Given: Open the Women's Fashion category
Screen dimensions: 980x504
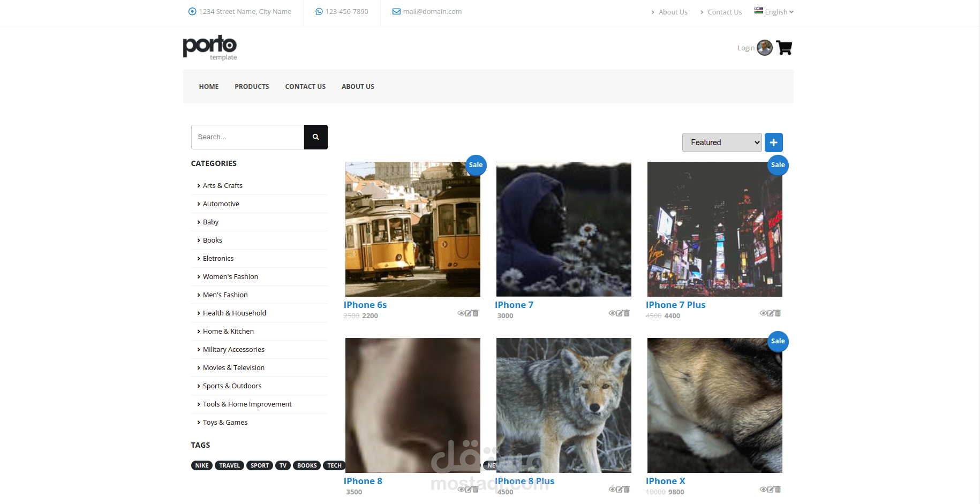Looking at the screenshot, I should tap(230, 277).
